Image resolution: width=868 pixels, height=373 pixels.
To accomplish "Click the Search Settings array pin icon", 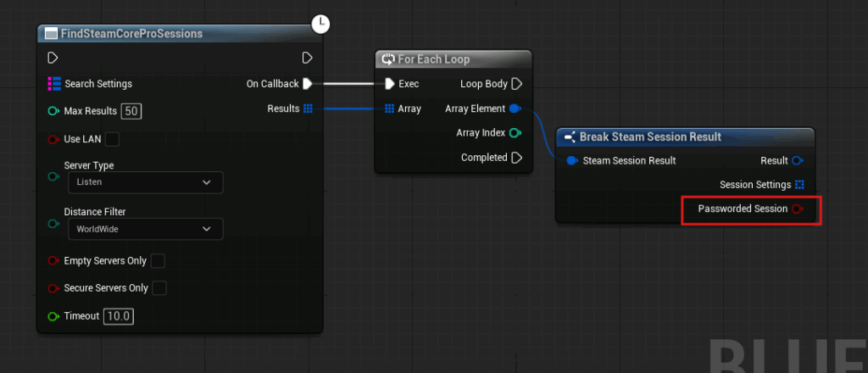I will click(x=54, y=84).
